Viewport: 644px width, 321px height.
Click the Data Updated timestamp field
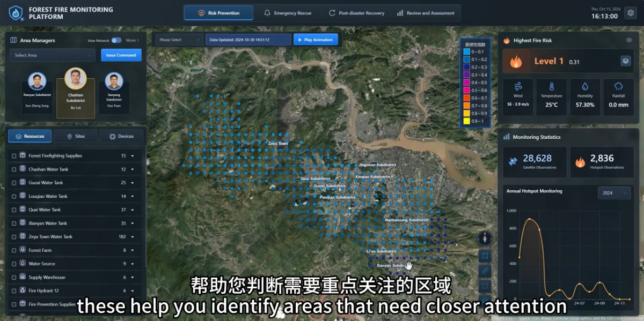click(x=248, y=40)
